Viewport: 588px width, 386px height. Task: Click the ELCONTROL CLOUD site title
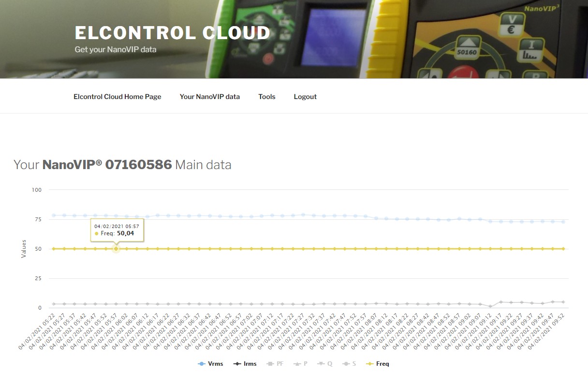pyautogui.click(x=172, y=33)
